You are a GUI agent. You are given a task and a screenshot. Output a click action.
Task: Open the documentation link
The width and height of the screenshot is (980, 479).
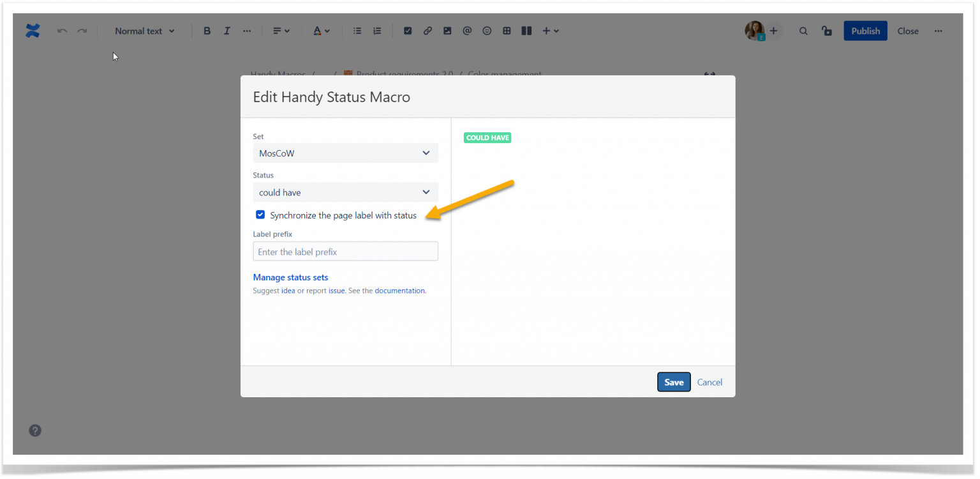click(399, 290)
